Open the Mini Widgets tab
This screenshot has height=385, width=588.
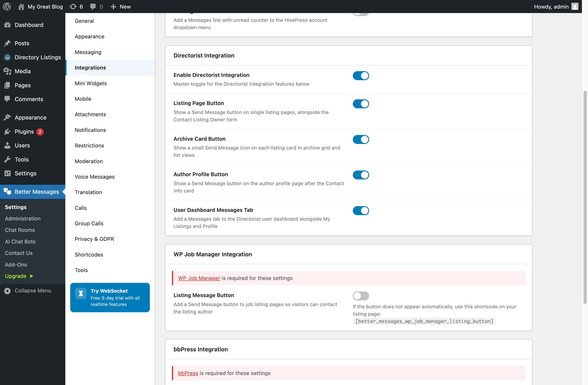coord(110,83)
